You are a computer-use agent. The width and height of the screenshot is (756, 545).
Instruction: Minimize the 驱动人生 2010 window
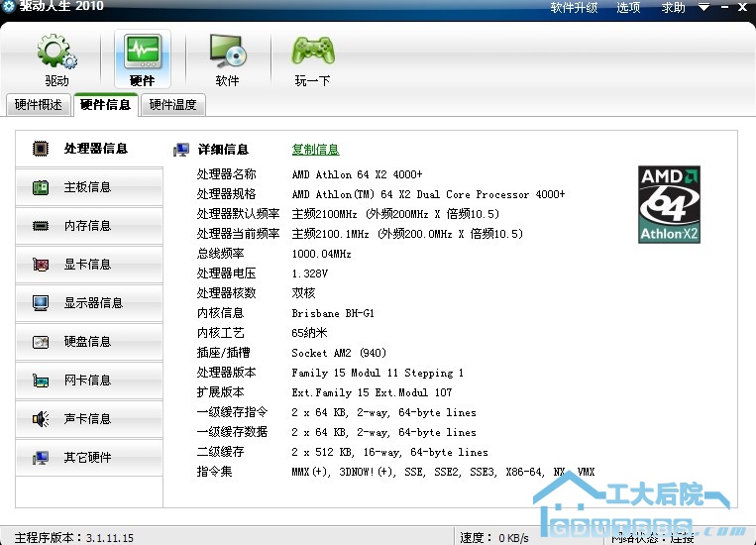click(x=724, y=7)
